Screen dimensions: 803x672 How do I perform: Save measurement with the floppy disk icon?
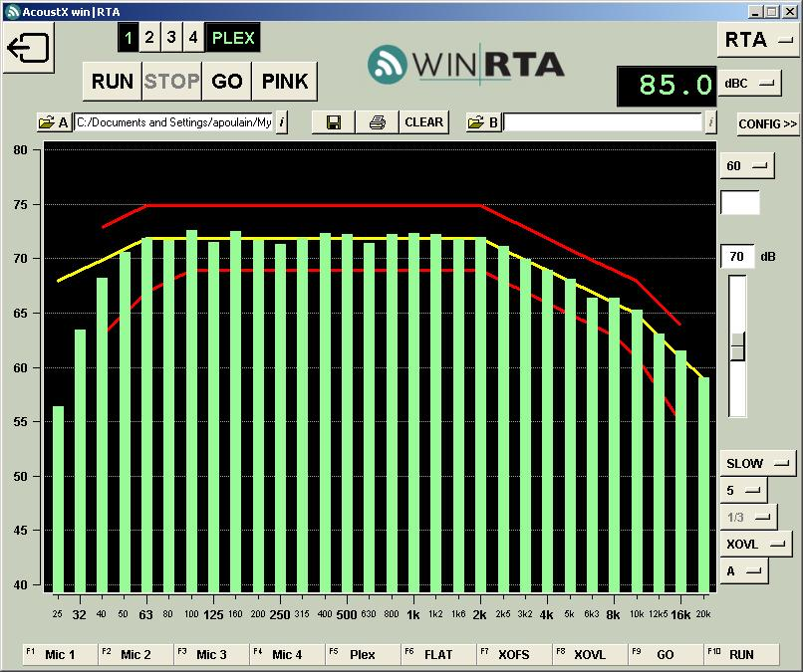334,122
